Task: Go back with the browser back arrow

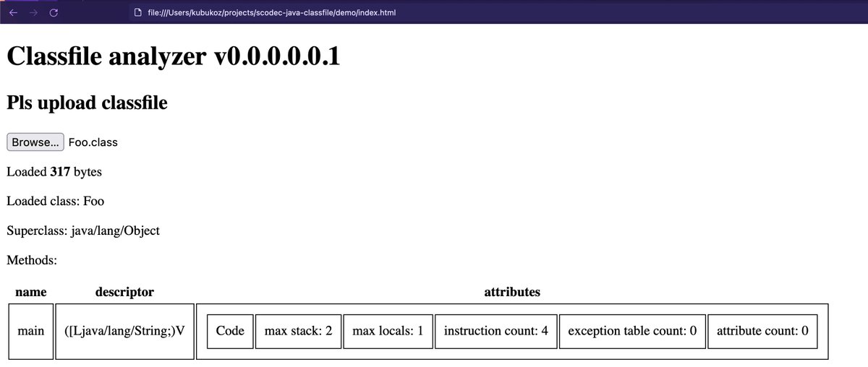Action: (13, 13)
